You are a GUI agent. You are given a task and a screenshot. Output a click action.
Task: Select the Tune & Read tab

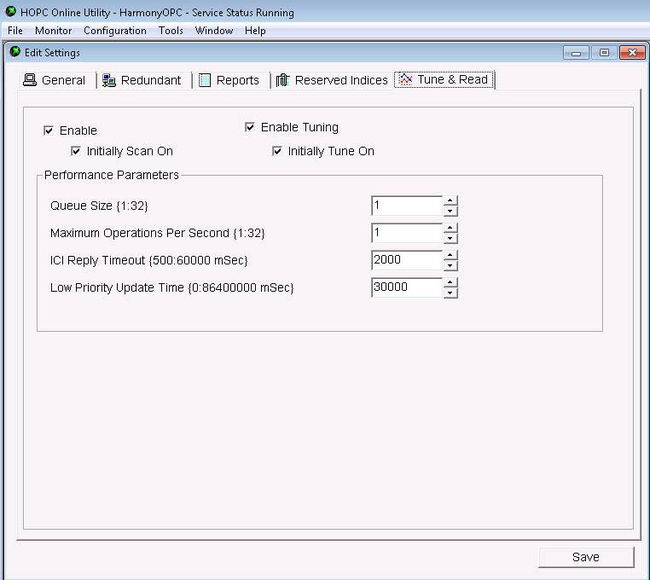(444, 79)
